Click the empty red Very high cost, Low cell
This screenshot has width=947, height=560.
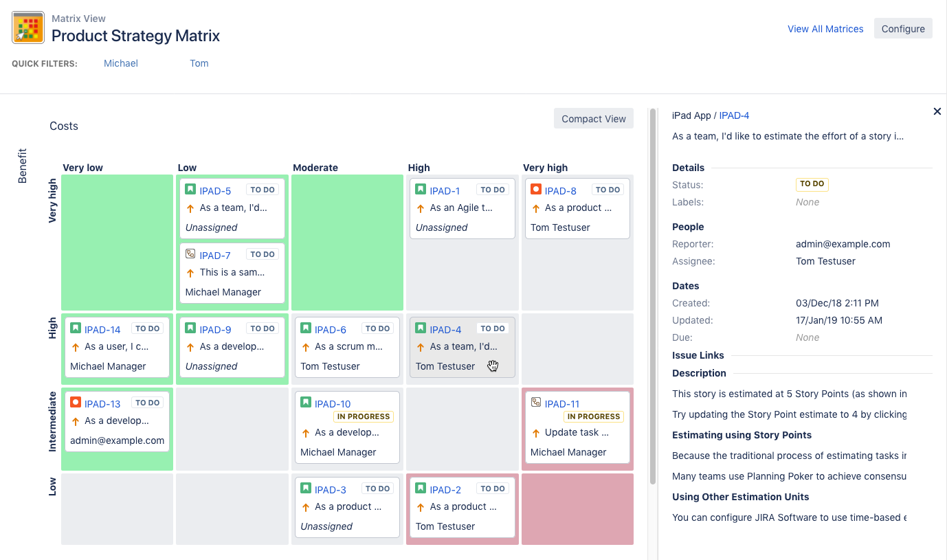577,508
